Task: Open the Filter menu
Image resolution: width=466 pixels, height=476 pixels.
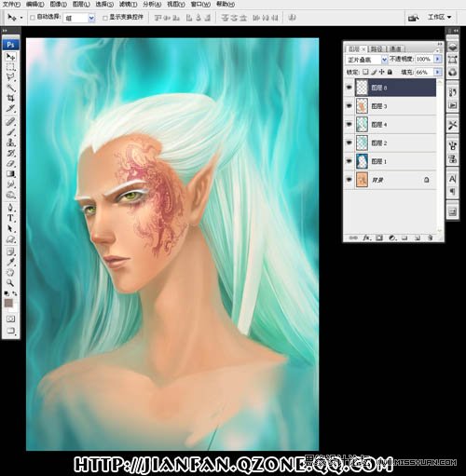Action: click(x=128, y=4)
